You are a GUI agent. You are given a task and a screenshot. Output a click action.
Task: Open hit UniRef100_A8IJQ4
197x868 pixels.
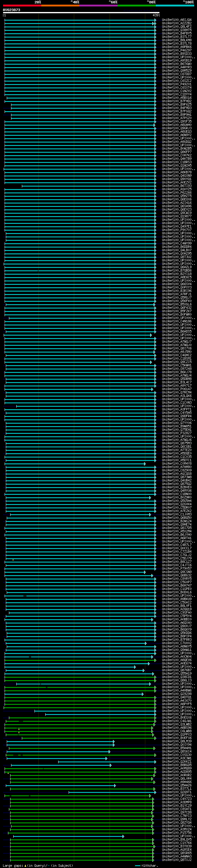176,20
